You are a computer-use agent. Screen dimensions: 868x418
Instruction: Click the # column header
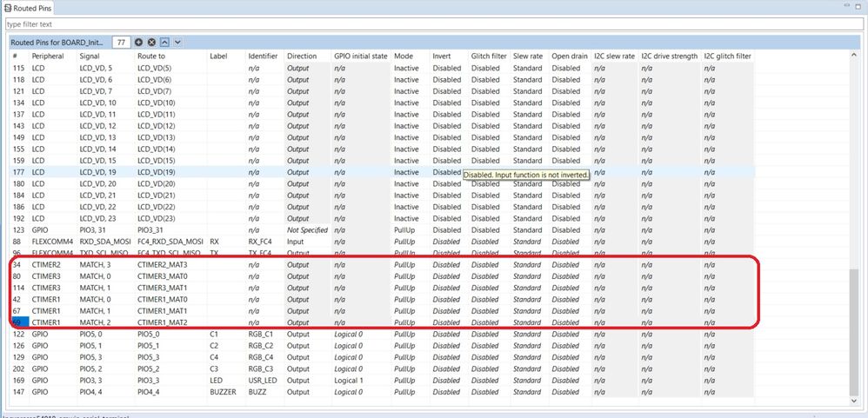[15, 56]
